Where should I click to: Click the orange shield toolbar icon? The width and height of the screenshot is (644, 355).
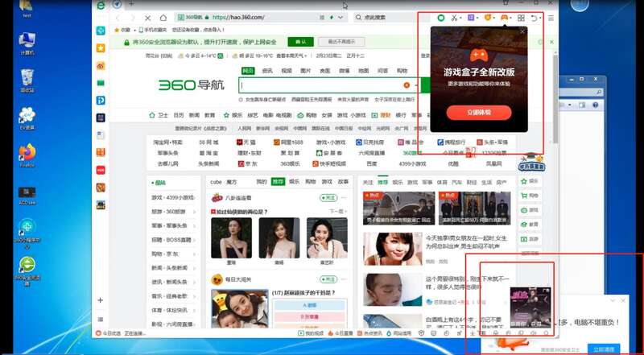(488, 18)
